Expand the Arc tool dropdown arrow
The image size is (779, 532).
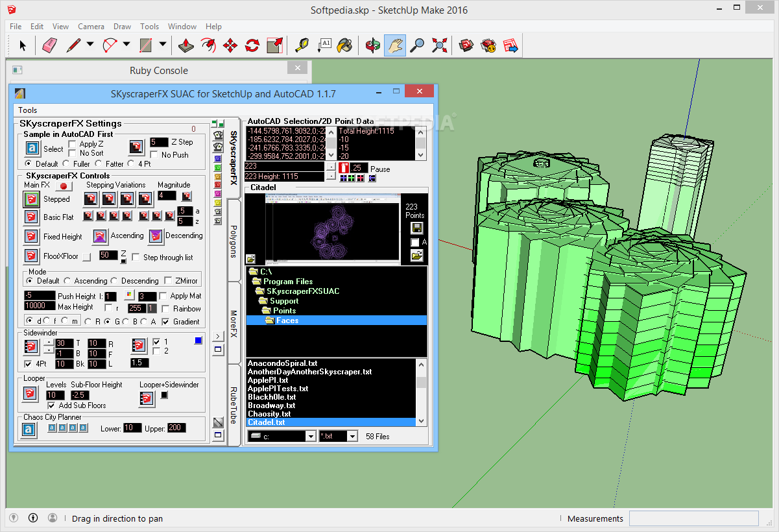click(x=126, y=45)
